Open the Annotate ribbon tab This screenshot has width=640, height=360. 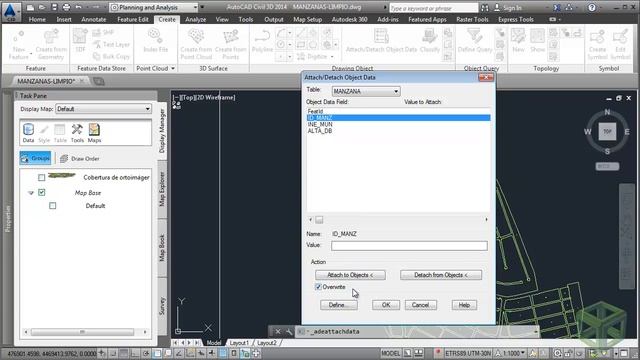93,19
